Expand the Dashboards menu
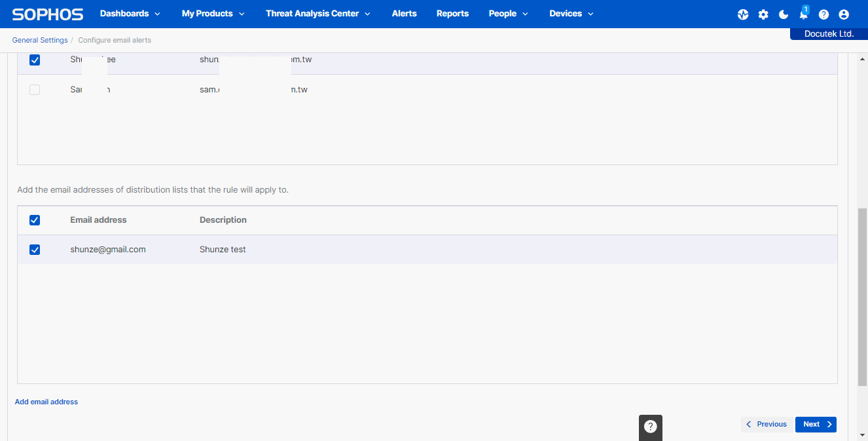 130,14
